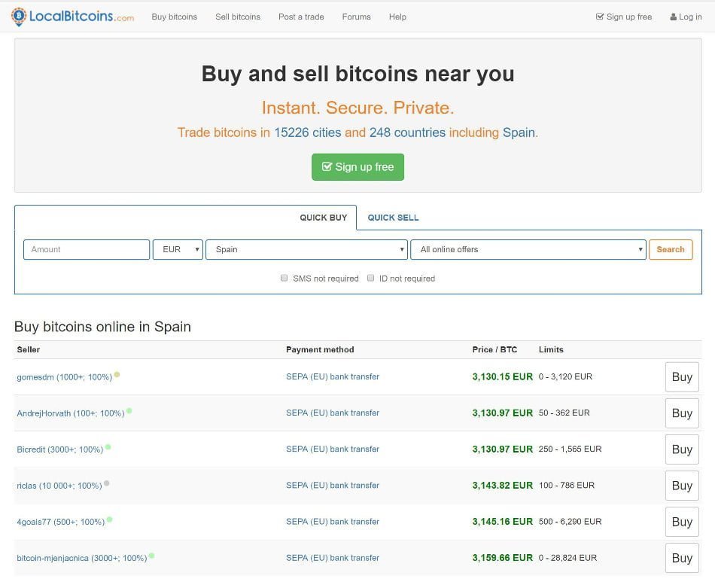Click Buy for the Bicredit offer
This screenshot has height=588, width=715.
pos(682,449)
